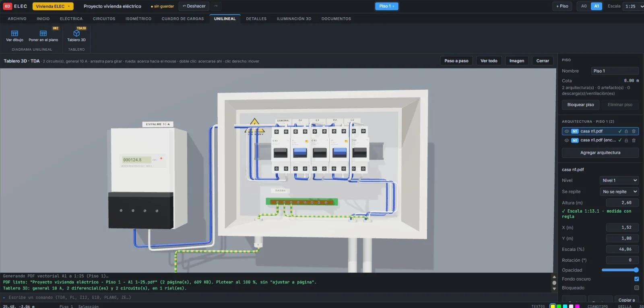The image size is (644, 308).
Task: Click the red ED app logo
Action: point(7,6)
